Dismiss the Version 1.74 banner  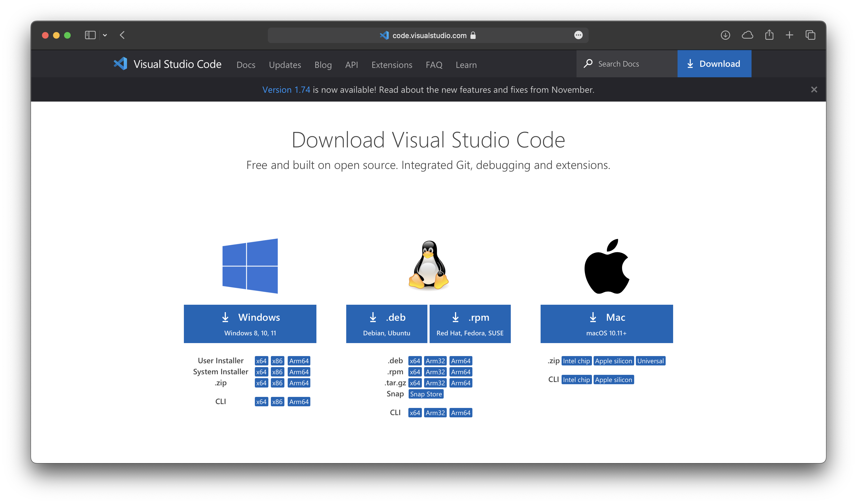click(814, 89)
